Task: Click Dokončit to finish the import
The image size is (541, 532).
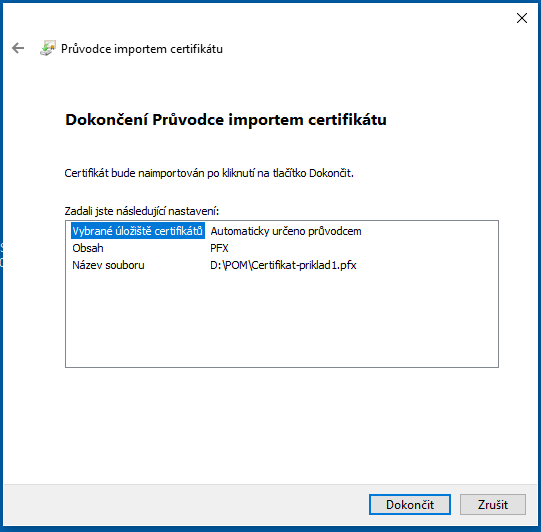Action: (410, 504)
